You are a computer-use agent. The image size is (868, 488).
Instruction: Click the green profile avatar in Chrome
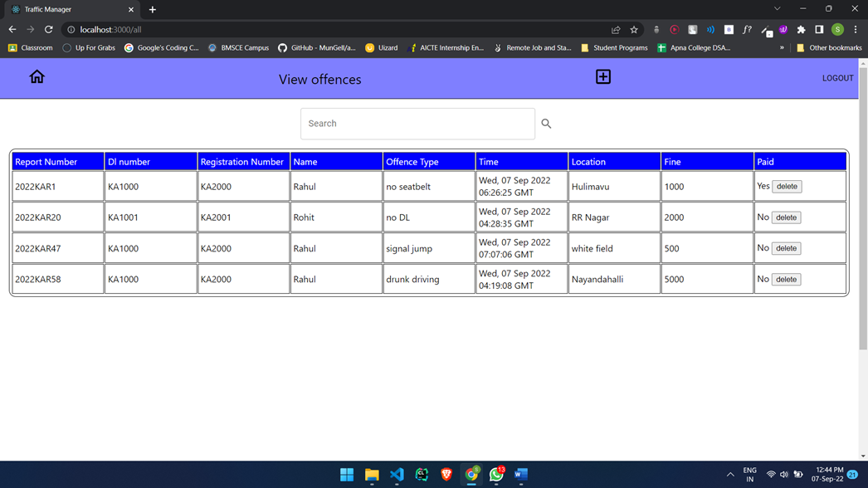click(837, 29)
